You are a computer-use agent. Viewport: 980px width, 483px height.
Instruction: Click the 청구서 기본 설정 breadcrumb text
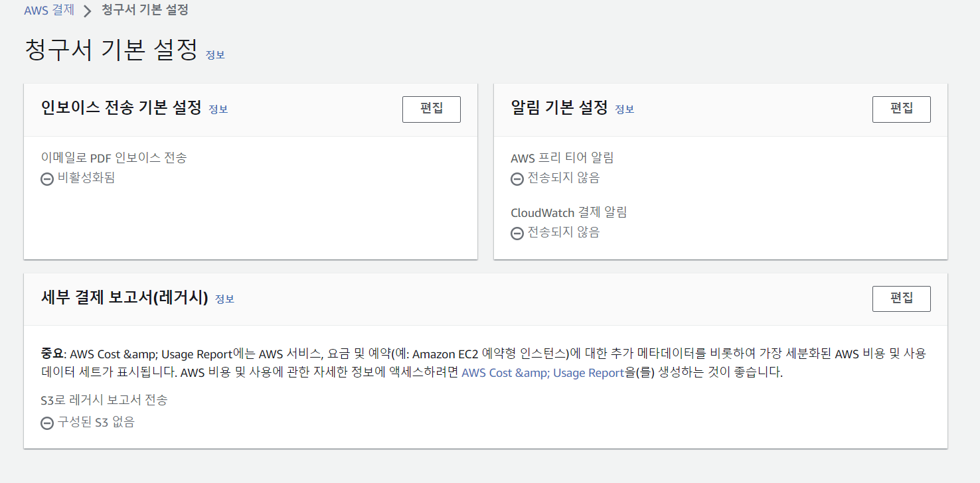[x=145, y=10]
